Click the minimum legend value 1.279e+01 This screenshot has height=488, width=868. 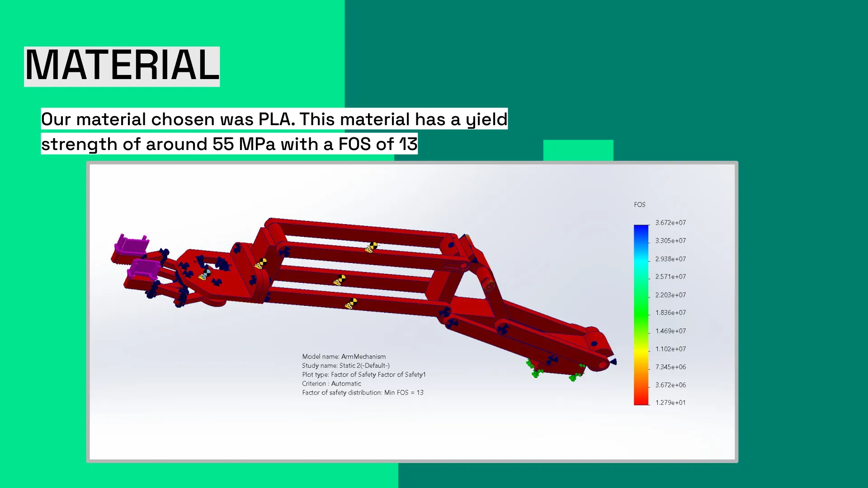[x=670, y=403]
